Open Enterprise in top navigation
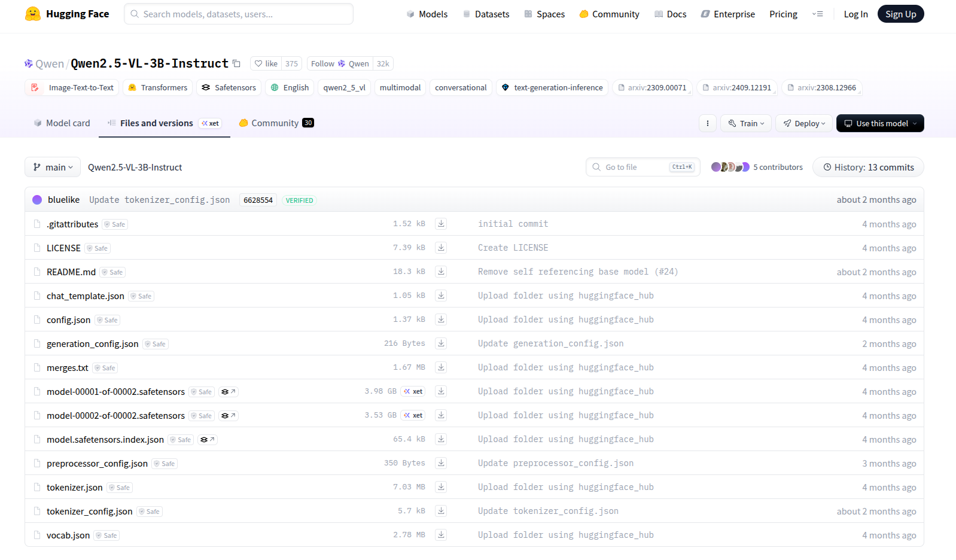This screenshot has width=956, height=560. (728, 14)
